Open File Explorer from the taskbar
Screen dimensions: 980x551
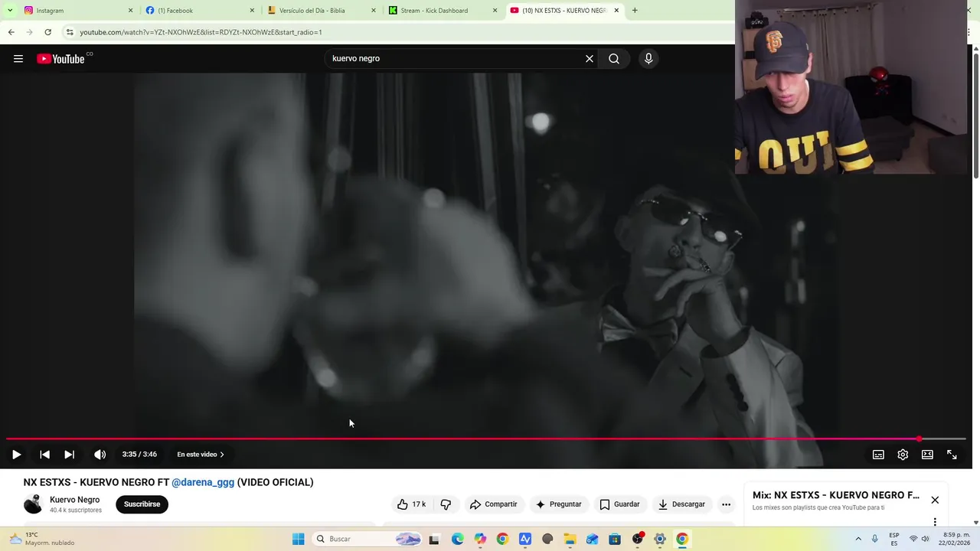pyautogui.click(x=570, y=539)
